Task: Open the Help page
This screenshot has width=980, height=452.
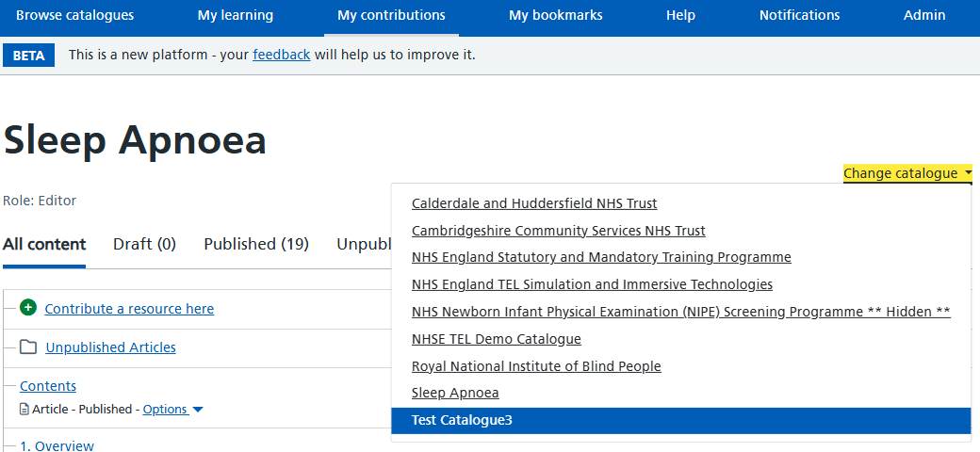Action: tap(680, 16)
